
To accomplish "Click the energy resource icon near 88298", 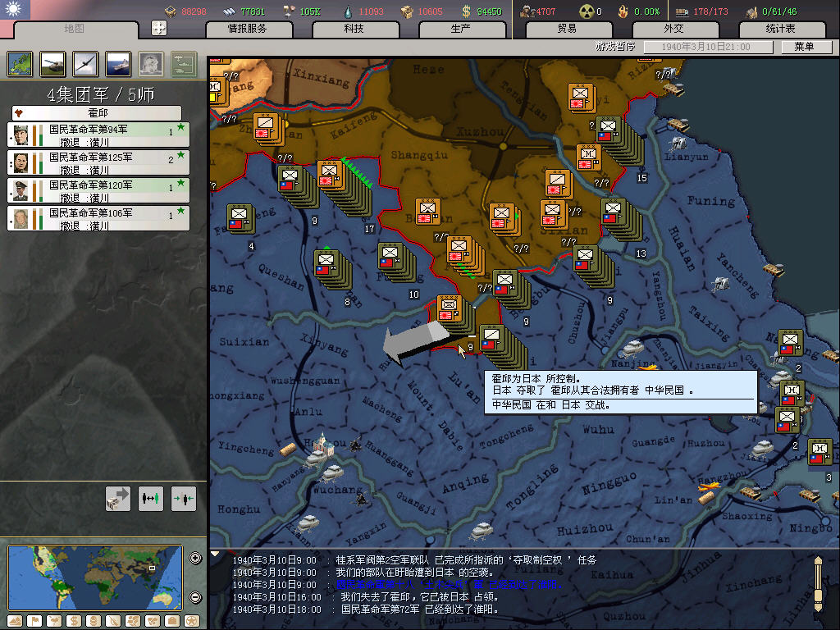I will 171,11.
